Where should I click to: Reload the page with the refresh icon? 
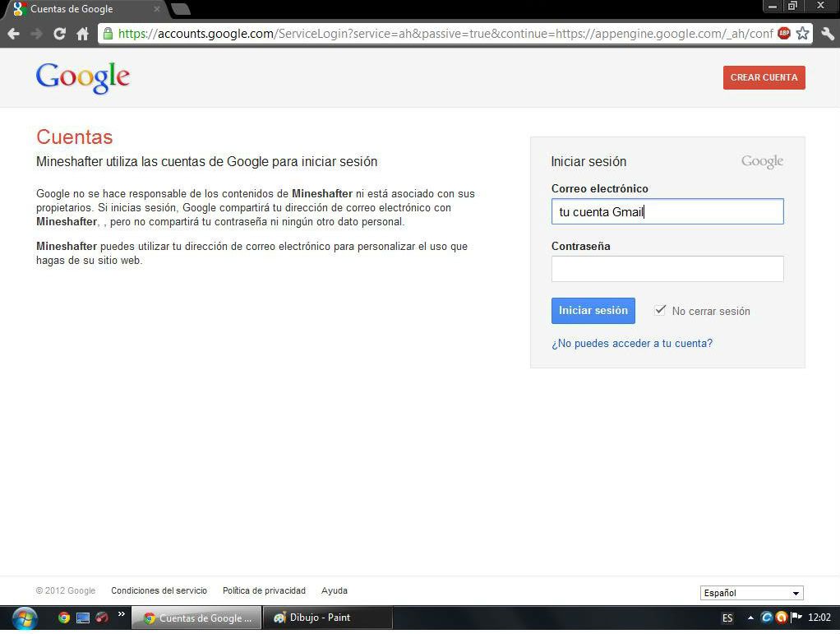point(59,34)
